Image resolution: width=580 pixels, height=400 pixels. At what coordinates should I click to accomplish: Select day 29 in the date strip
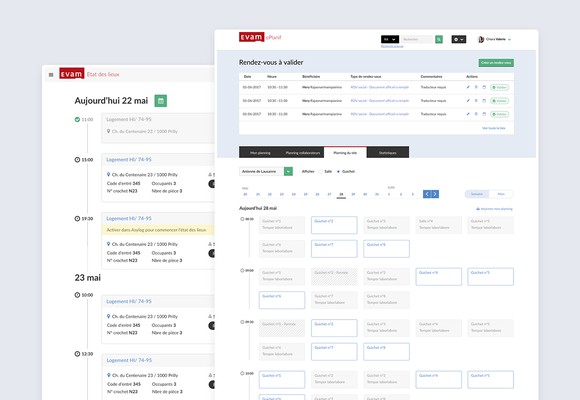coord(353,194)
